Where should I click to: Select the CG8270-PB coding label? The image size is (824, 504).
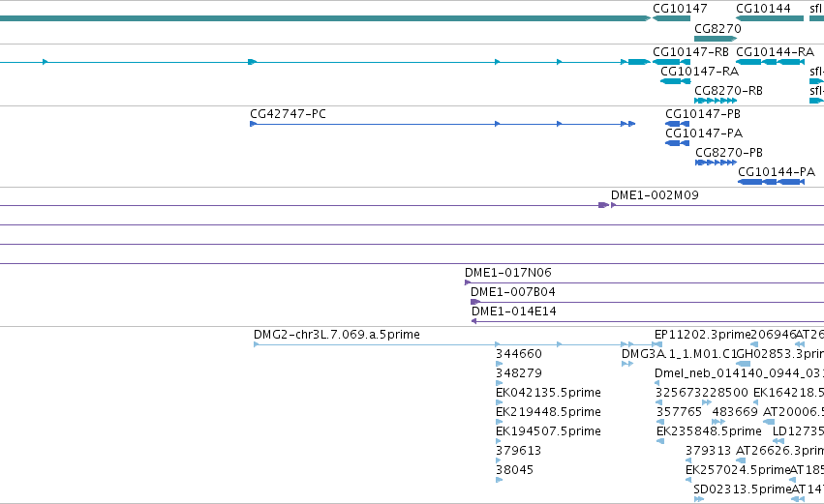click(x=729, y=153)
